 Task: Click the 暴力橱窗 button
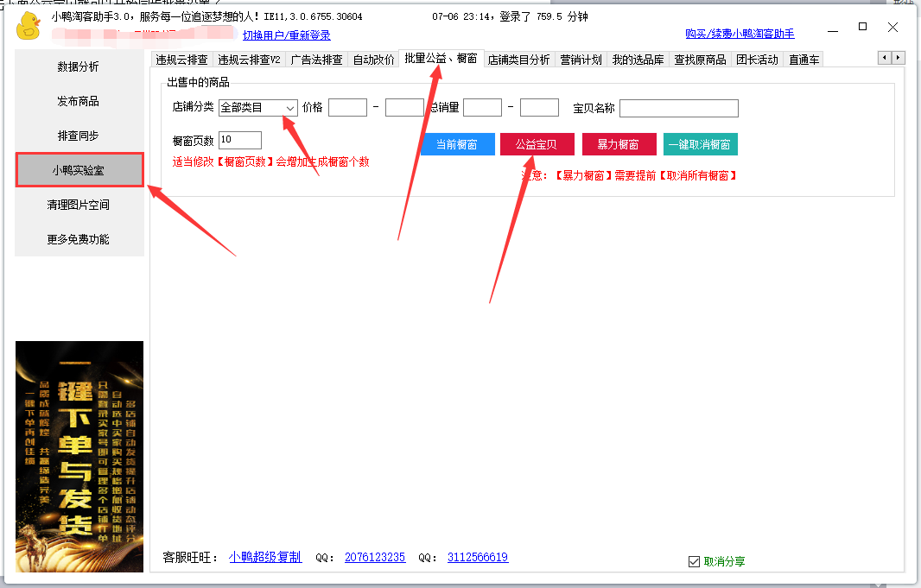(x=619, y=144)
